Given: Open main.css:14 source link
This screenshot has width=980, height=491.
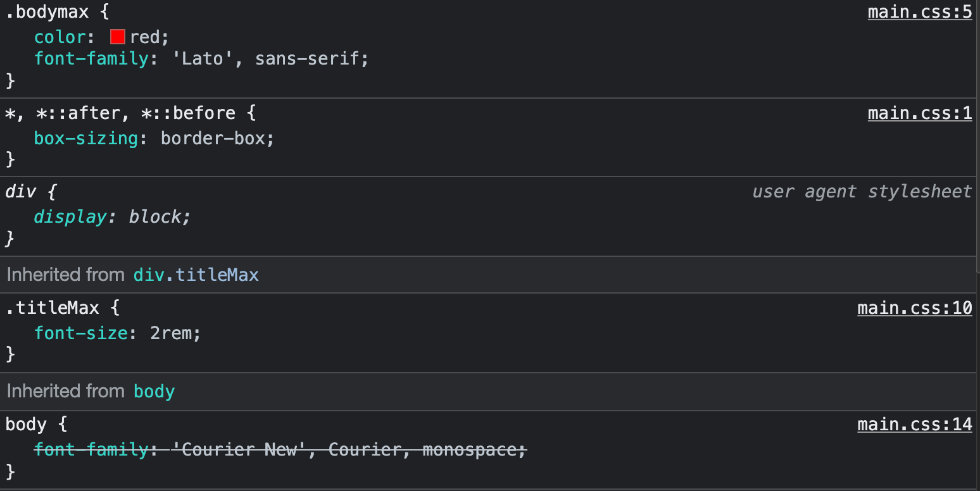Looking at the screenshot, I should (x=914, y=424).
